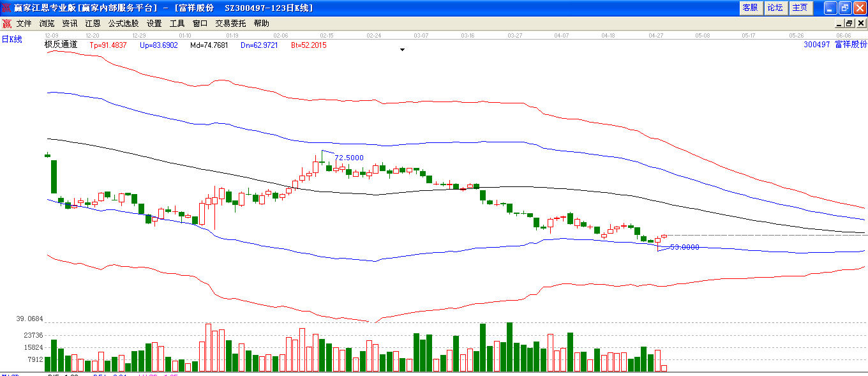
Task: Click the 300497 富祥股份 stock label
Action: (x=835, y=45)
